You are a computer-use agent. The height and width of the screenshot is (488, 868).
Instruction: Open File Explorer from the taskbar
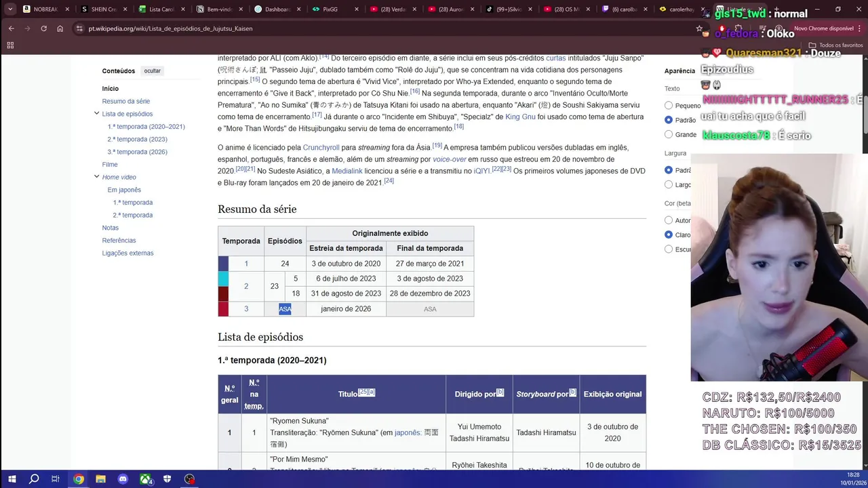coord(100,479)
